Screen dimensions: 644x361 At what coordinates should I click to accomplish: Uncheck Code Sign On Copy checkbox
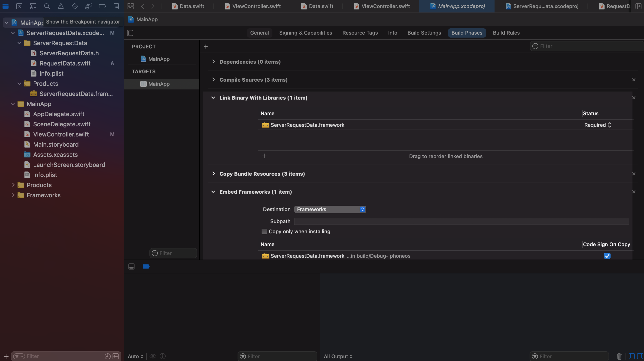(x=607, y=256)
